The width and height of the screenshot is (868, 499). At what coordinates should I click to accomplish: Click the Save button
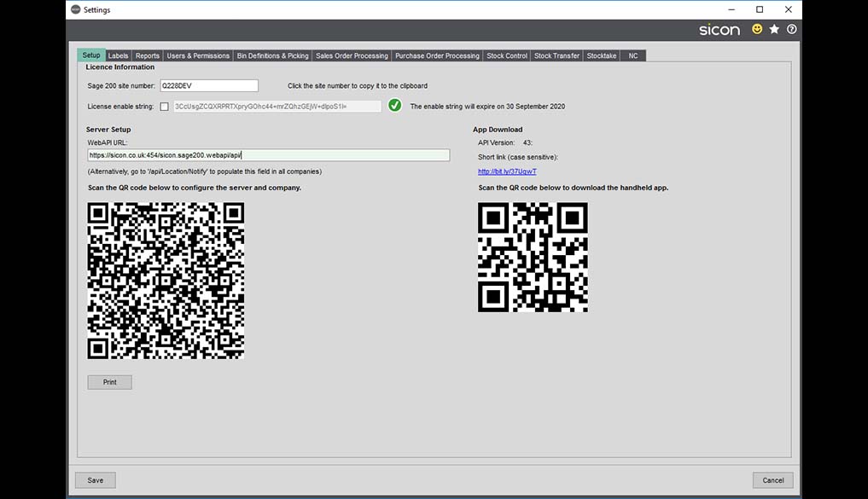coord(96,480)
